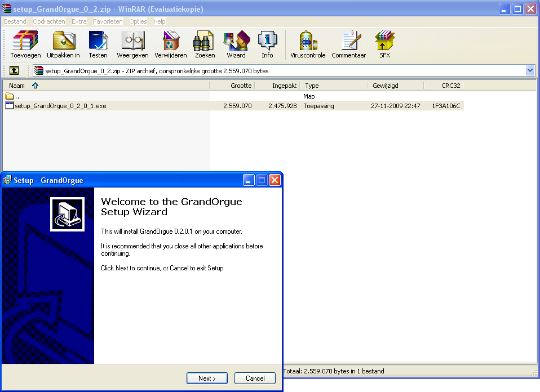Close the Setup - GrandOrgue dialog
Screen dimensions: 540x392
[x=275, y=180]
